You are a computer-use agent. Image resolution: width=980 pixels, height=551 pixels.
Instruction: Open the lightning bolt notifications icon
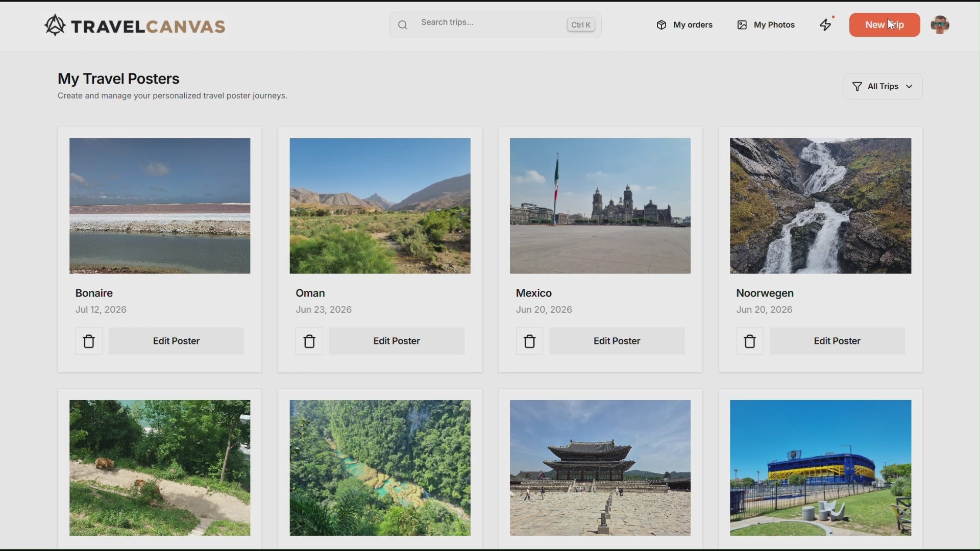point(826,24)
